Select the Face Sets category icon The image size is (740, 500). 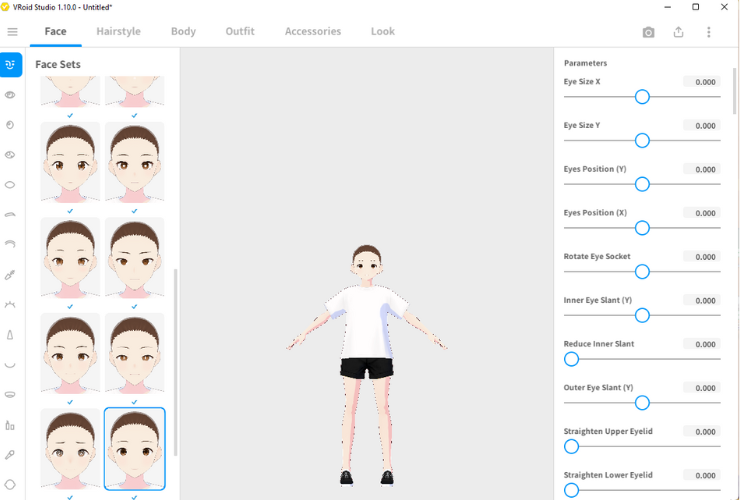pos(11,65)
